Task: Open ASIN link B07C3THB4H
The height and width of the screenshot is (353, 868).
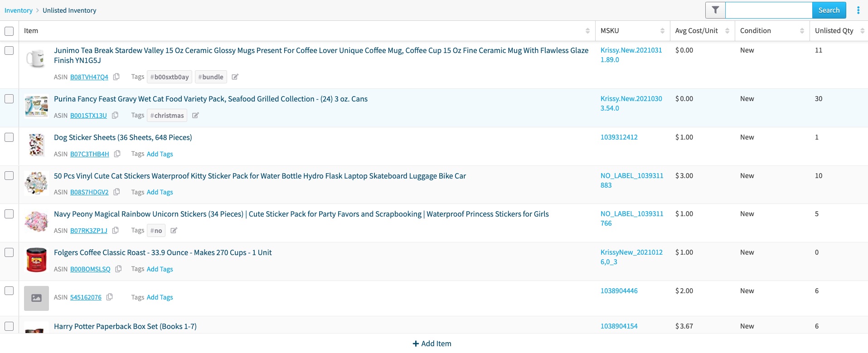Action: [90, 154]
